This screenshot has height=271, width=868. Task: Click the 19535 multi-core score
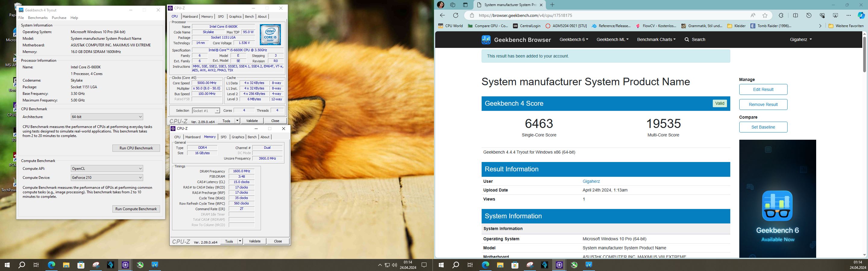tap(663, 123)
